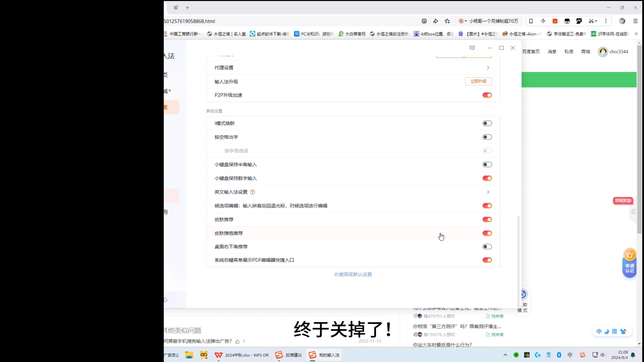Click the NVIDIA tray icon
Image resolution: width=644 pixels, height=362 pixels.
coord(527,355)
